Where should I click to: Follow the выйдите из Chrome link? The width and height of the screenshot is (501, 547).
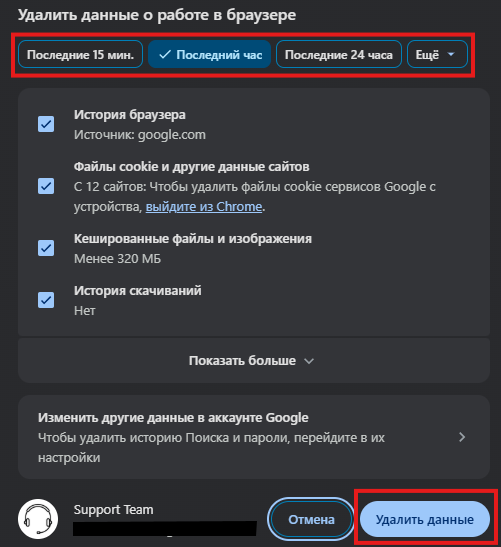pyautogui.click(x=204, y=207)
